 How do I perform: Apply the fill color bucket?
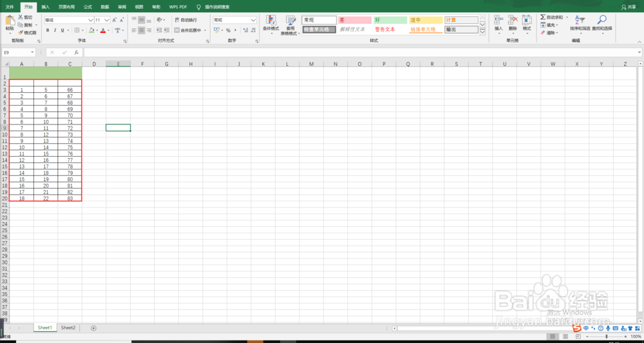(x=91, y=30)
